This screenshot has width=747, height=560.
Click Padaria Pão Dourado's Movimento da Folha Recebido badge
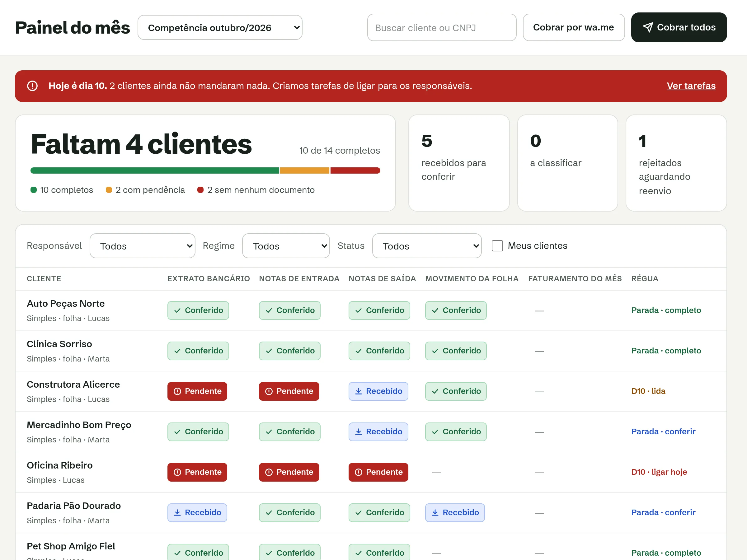[455, 513]
